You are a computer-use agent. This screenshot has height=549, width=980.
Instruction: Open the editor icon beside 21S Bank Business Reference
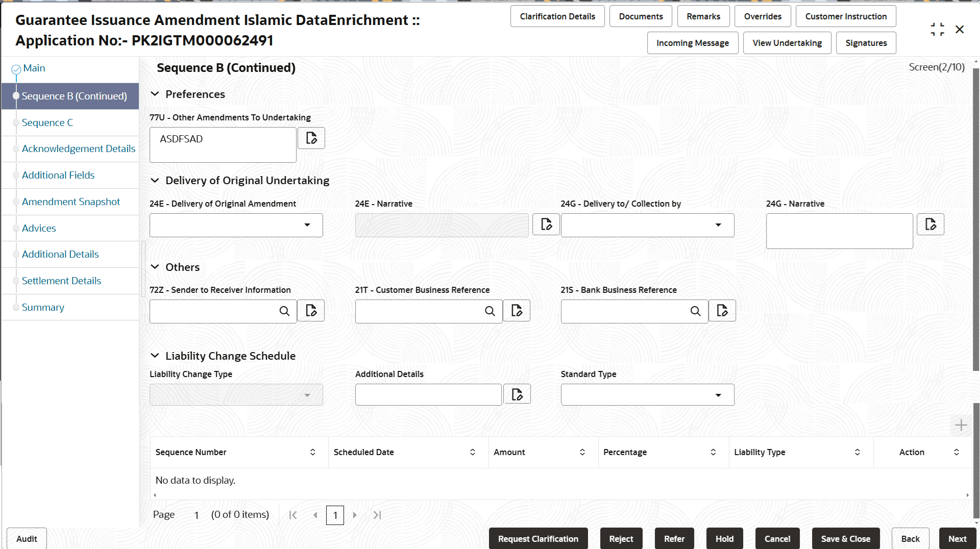pyautogui.click(x=722, y=311)
